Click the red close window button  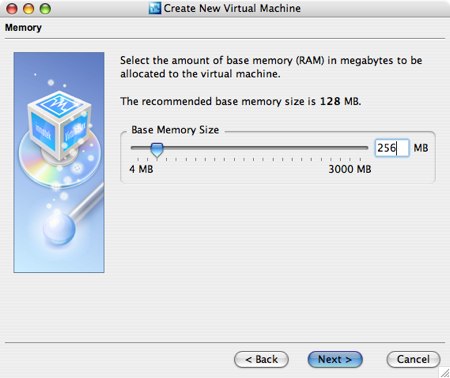[x=12, y=9]
